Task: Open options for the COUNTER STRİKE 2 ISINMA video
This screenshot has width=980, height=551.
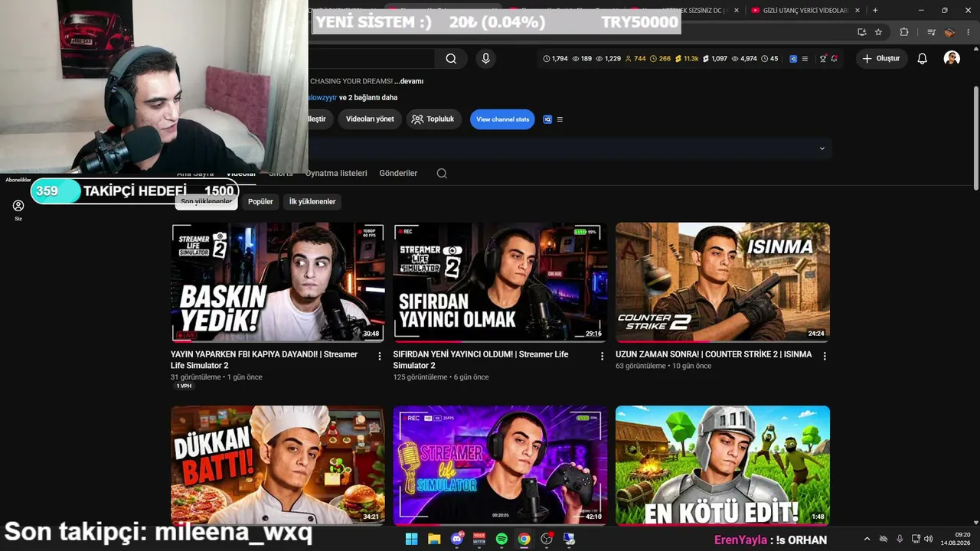Action: 825,356
